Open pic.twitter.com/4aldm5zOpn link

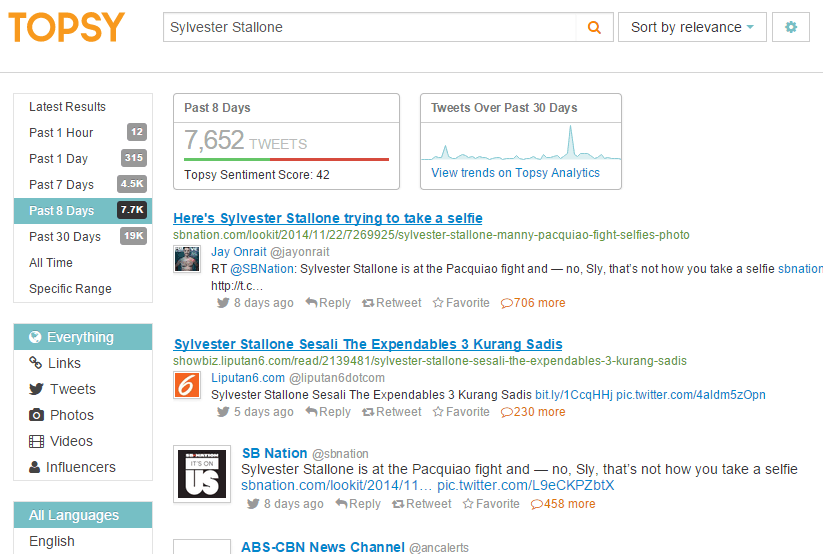[x=691, y=395]
